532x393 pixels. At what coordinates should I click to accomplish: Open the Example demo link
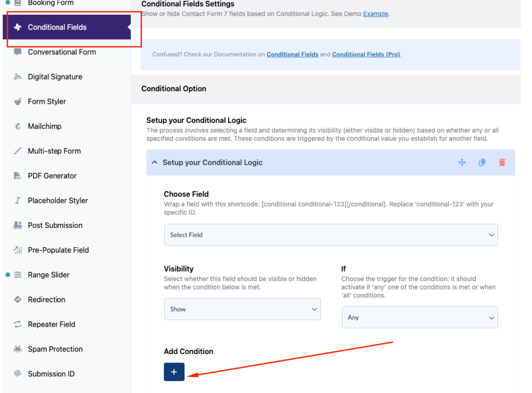375,13
